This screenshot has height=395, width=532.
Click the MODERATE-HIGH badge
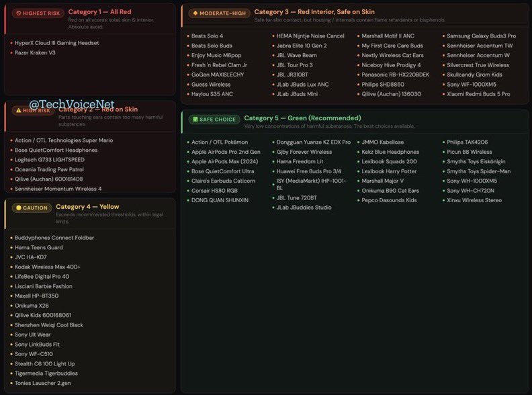pyautogui.click(x=220, y=13)
